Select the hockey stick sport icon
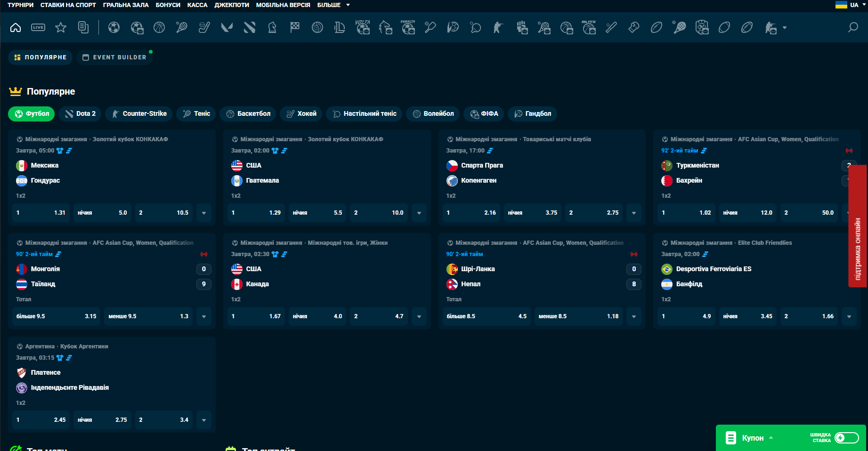The height and width of the screenshot is (451, 868). tap(204, 28)
